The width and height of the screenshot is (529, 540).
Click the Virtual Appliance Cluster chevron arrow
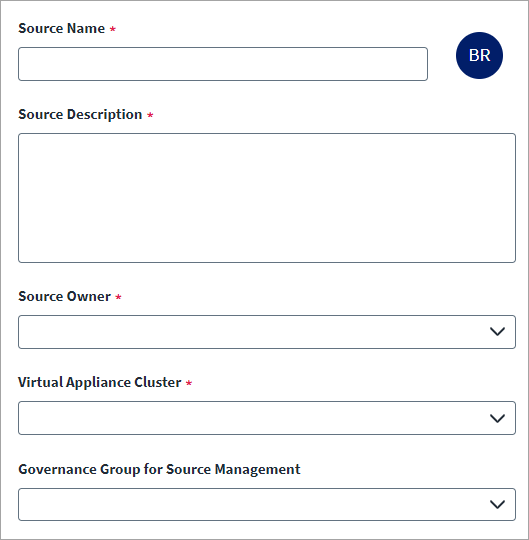[497, 418]
